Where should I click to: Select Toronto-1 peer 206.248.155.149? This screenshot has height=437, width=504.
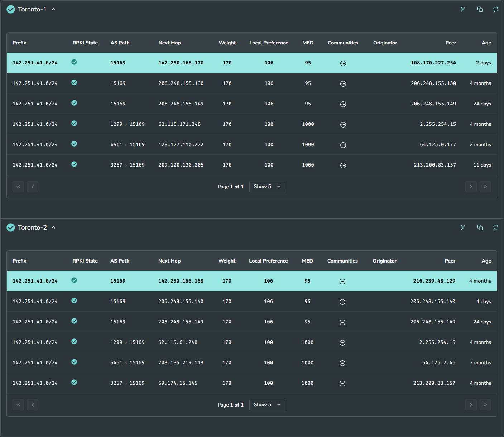click(433, 104)
